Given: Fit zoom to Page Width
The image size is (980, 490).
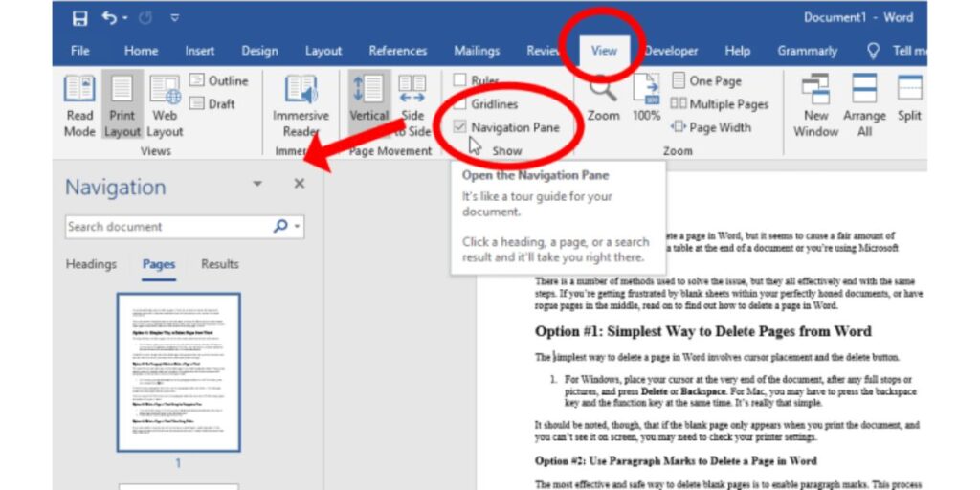Looking at the screenshot, I should point(711,127).
